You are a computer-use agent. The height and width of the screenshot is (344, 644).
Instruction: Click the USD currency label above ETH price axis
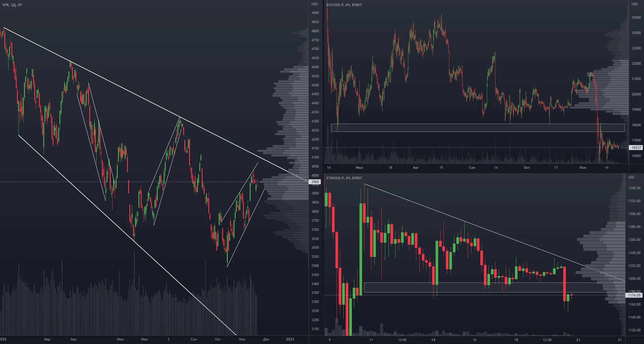point(631,177)
